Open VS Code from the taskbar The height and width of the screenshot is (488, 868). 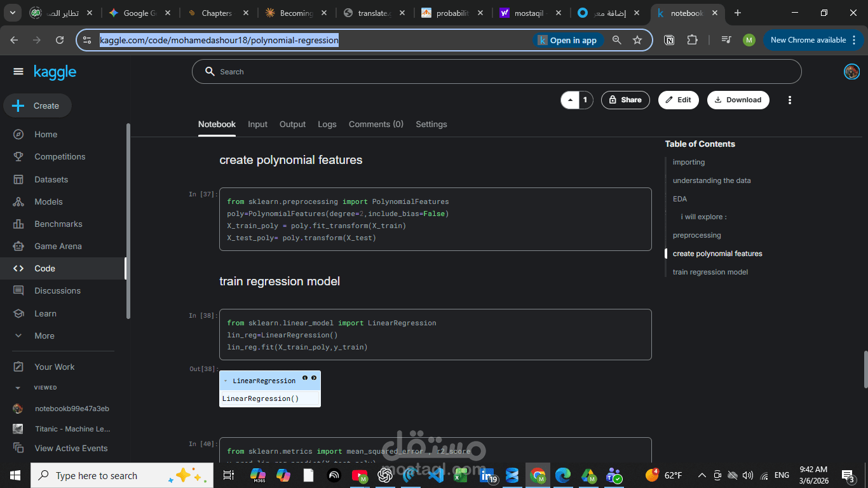436,475
